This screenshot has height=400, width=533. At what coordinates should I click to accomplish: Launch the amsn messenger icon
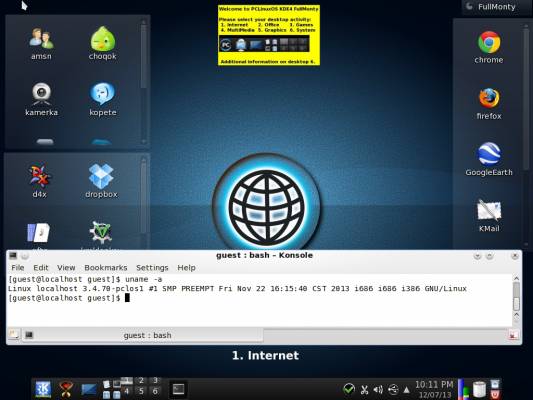(41, 44)
